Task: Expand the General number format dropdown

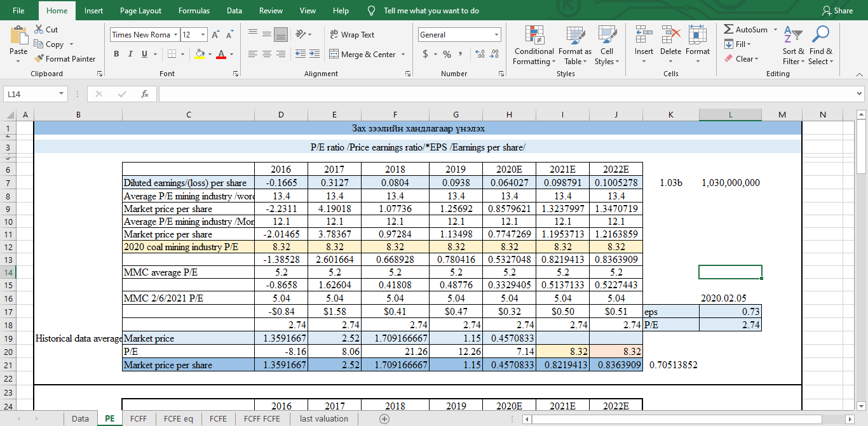Action: point(496,35)
